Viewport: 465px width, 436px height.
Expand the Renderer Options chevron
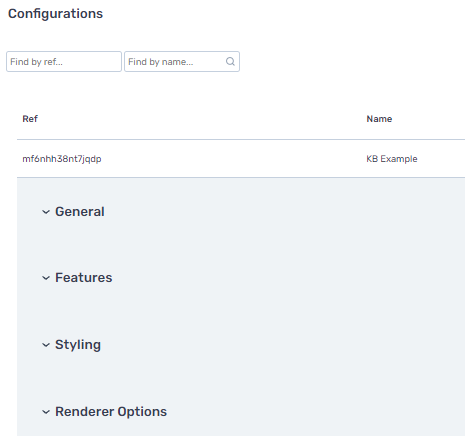pos(46,412)
